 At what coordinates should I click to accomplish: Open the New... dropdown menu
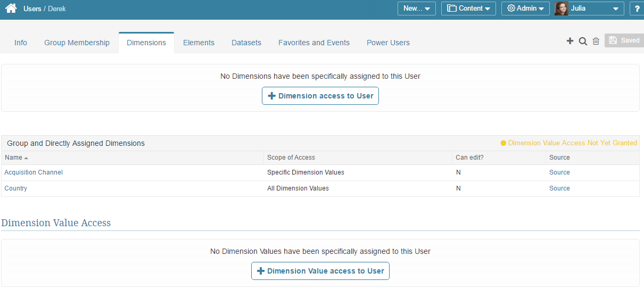tap(416, 9)
